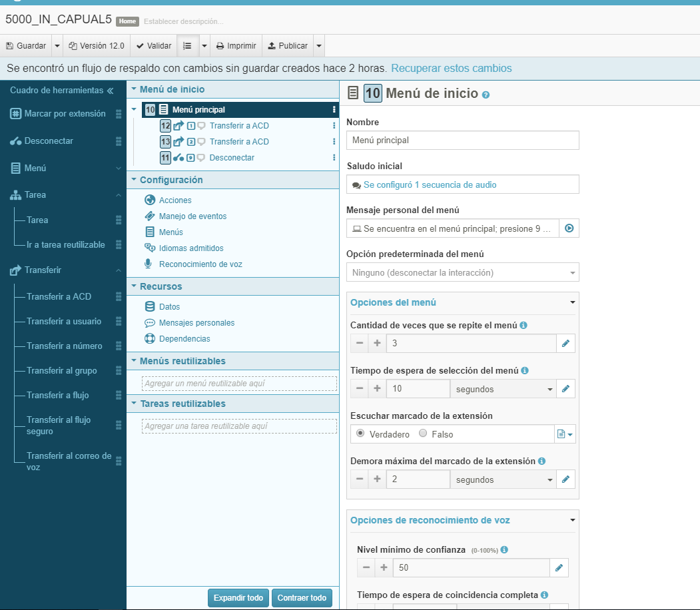Open kebab menu for row 13 Transferir a ACD
The width and height of the screenshot is (700, 610).
point(334,142)
